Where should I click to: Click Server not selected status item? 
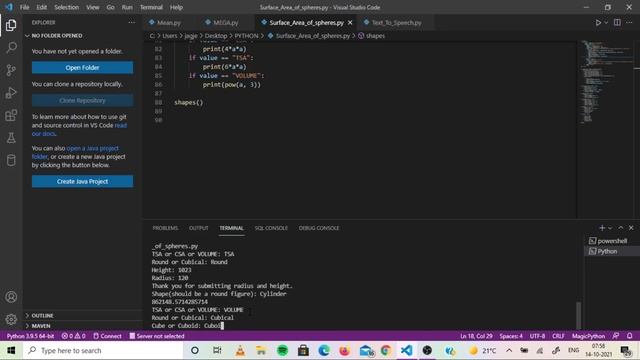click(157, 336)
